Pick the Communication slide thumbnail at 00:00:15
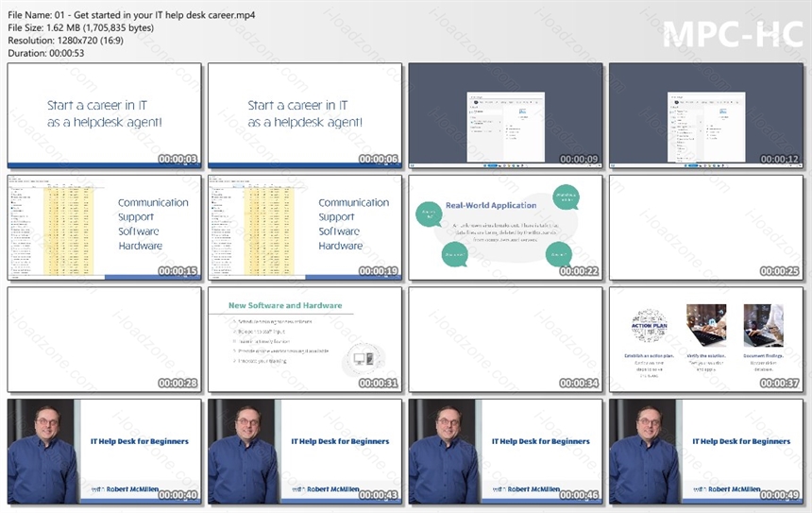The height and width of the screenshot is (513, 812). coord(104,228)
